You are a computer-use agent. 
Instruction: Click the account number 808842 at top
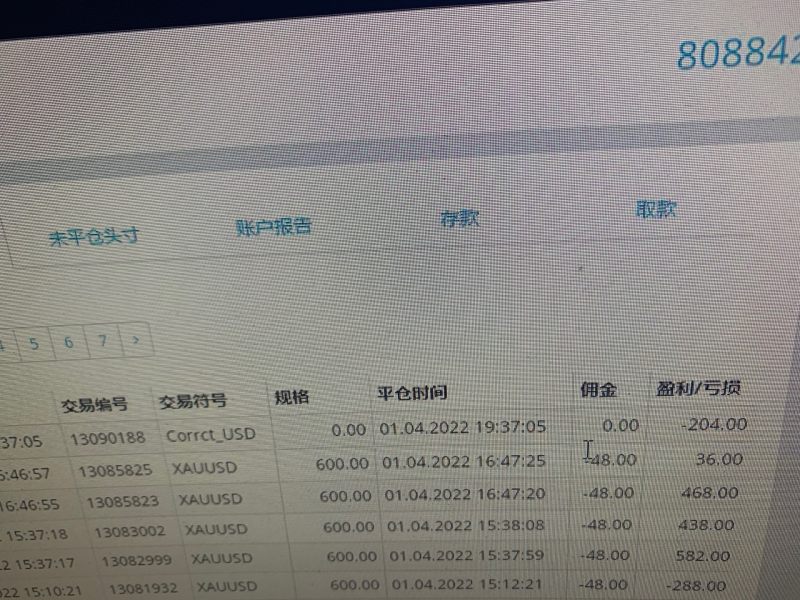coord(738,52)
